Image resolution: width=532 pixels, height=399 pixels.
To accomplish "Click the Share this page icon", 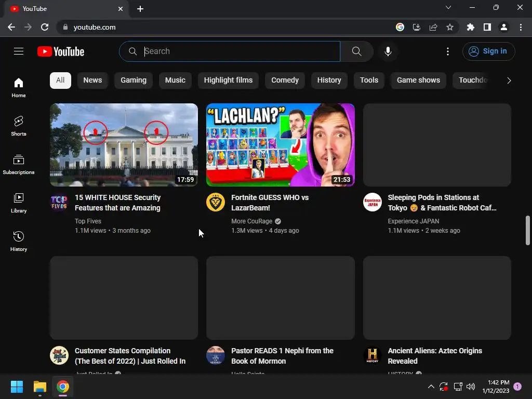I will pos(433,27).
